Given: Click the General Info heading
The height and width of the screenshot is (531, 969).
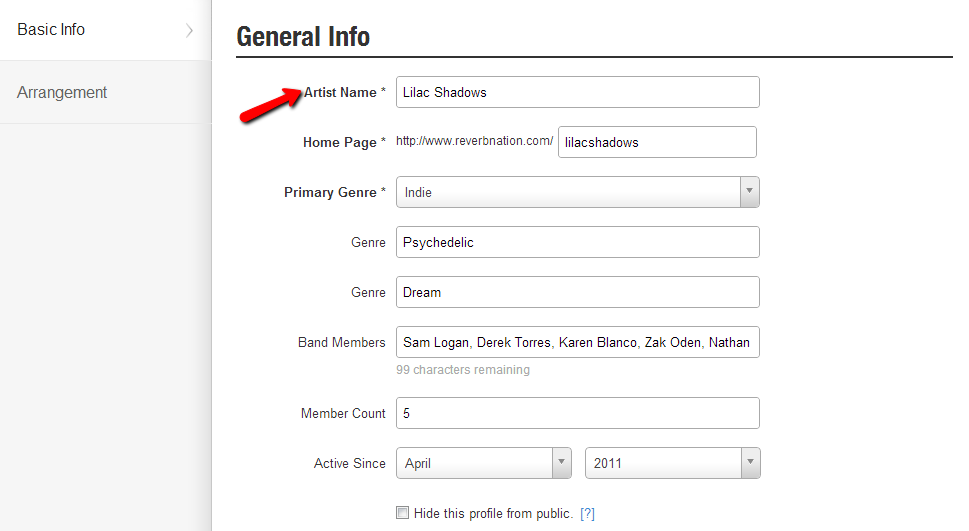Looking at the screenshot, I should click(x=303, y=37).
